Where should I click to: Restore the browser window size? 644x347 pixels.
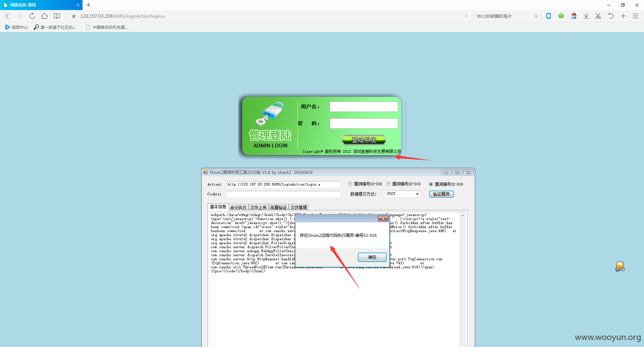coord(623,5)
